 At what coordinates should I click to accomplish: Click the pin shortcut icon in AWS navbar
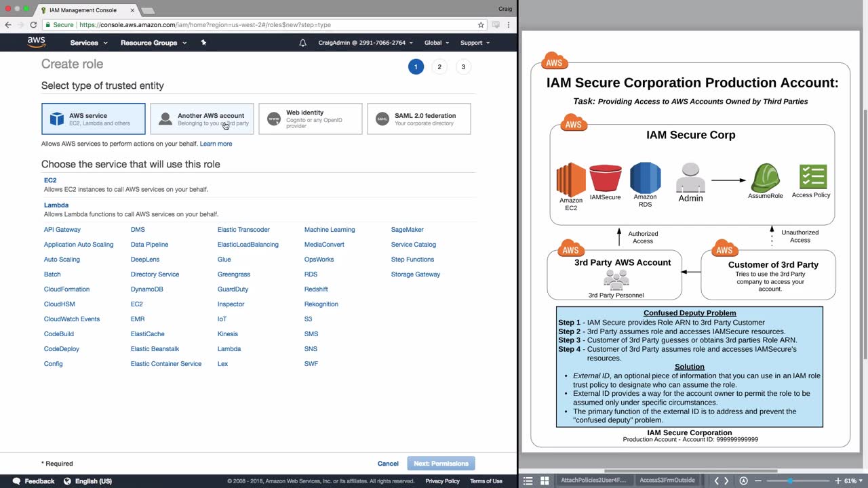pos(203,43)
